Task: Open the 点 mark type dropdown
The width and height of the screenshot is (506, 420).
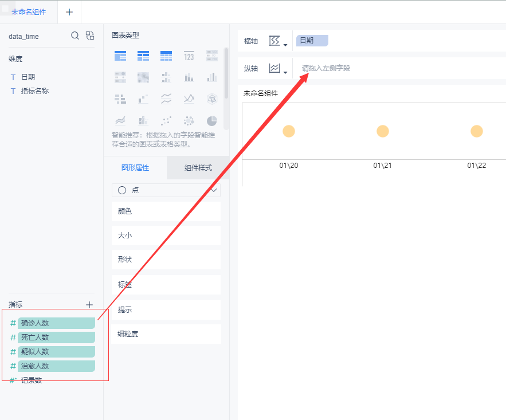Action: pyautogui.click(x=166, y=190)
